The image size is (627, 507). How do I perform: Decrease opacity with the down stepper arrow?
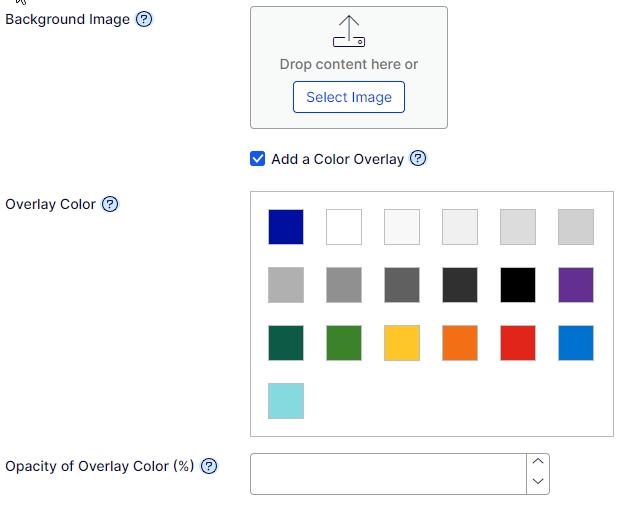click(x=538, y=482)
